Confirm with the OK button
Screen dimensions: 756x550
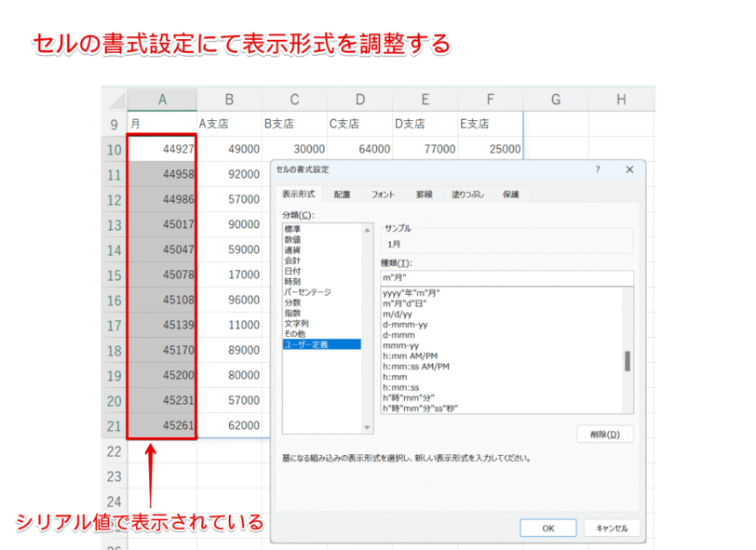(x=548, y=528)
